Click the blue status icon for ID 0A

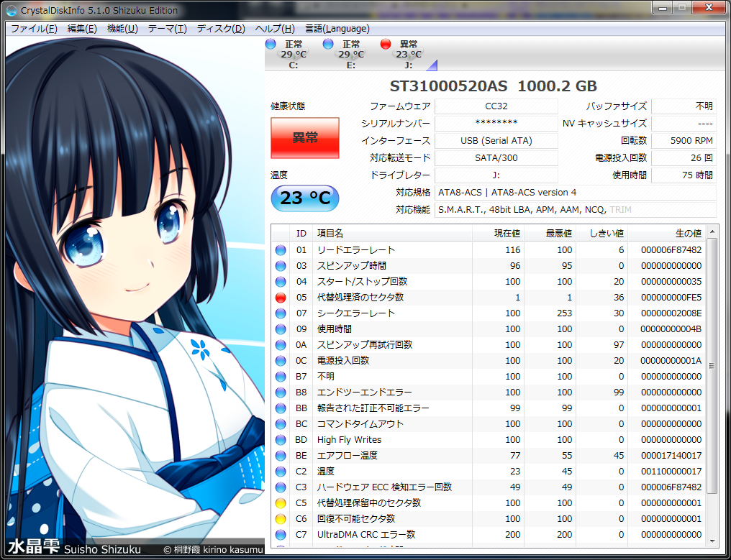[x=281, y=345]
